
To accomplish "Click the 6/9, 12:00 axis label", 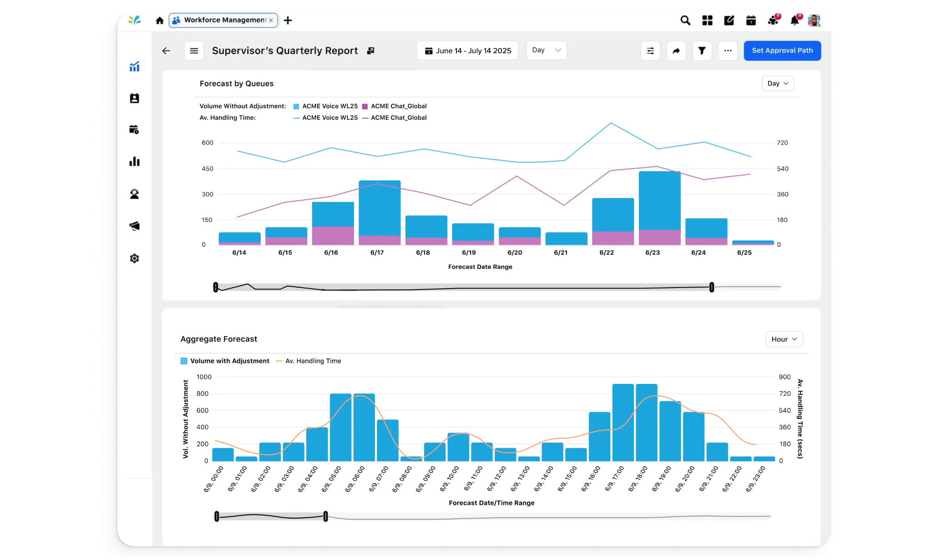I will [496, 479].
